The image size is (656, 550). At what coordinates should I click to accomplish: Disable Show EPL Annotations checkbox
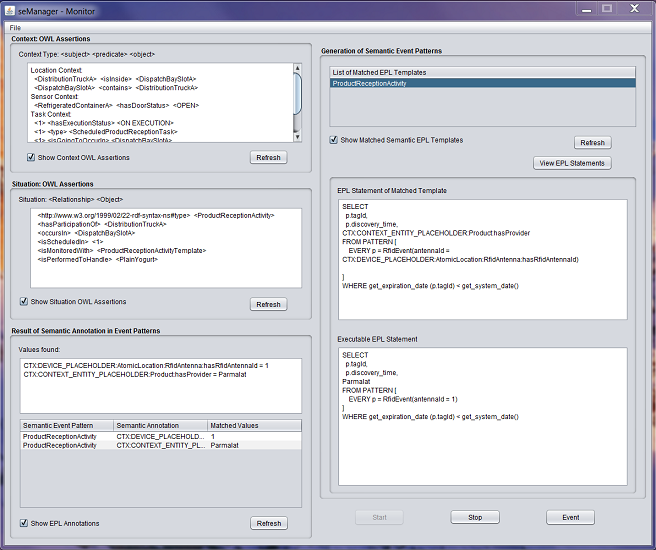click(24, 523)
